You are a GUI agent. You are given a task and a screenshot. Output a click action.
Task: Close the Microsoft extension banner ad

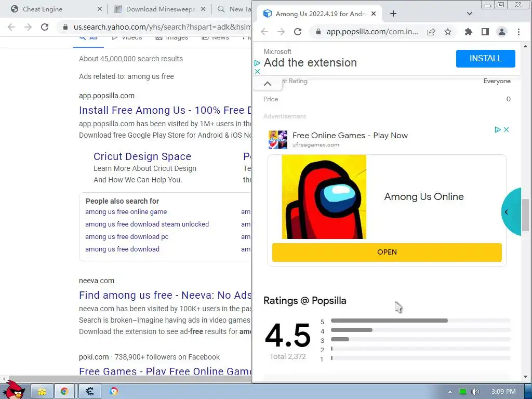click(x=257, y=71)
